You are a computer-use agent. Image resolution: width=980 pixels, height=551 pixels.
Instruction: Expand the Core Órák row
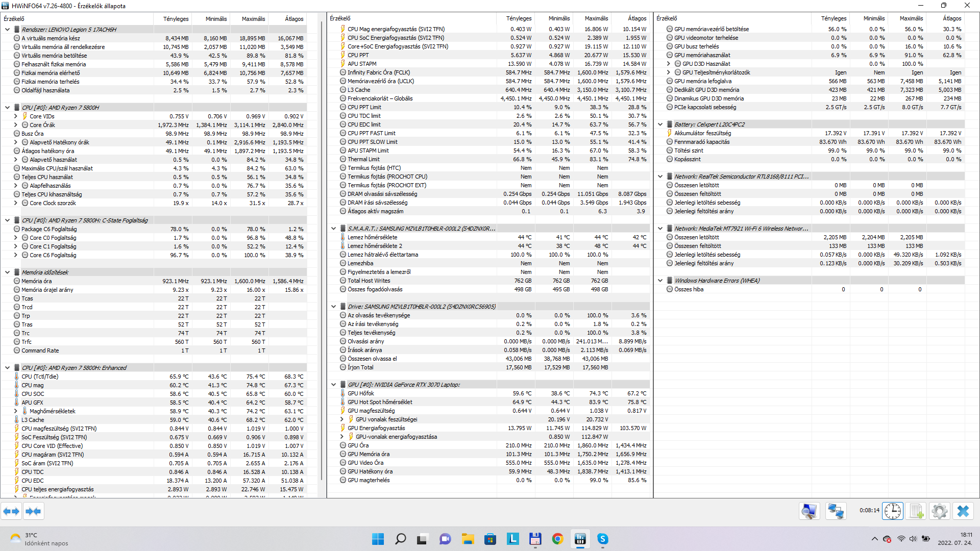tap(16, 125)
